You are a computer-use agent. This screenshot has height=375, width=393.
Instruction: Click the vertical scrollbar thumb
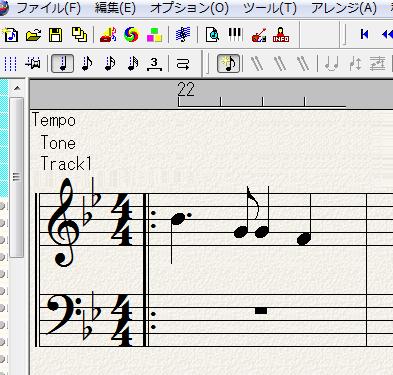(x=17, y=177)
